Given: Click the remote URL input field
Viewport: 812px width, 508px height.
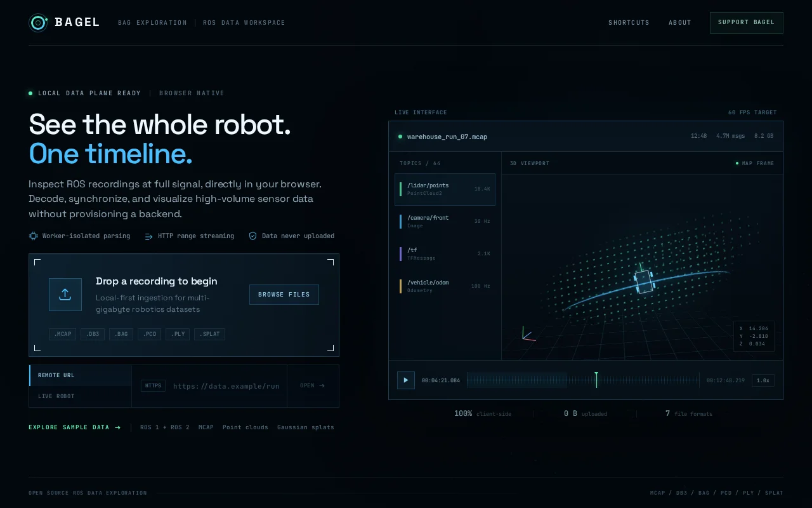Looking at the screenshot, I should tap(226, 385).
